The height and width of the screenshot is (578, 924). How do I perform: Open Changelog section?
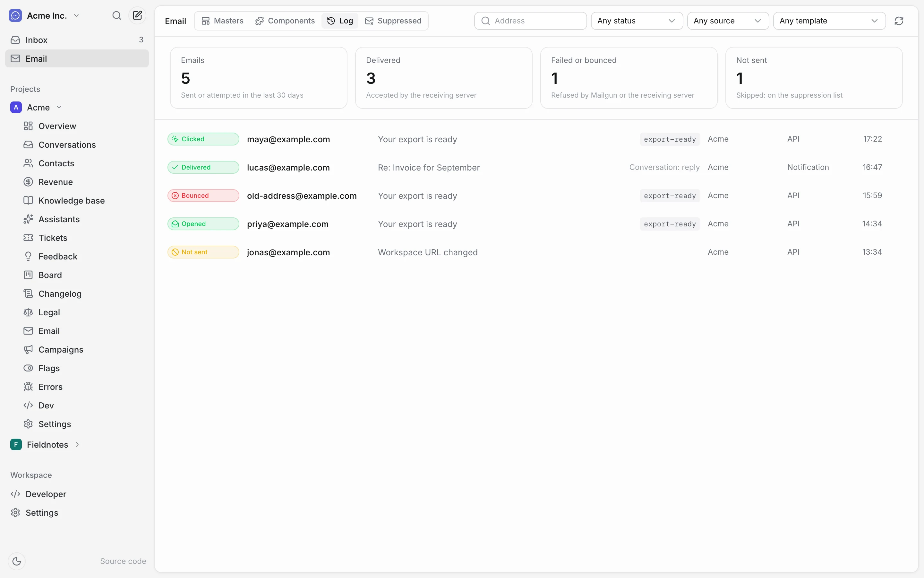click(84, 294)
